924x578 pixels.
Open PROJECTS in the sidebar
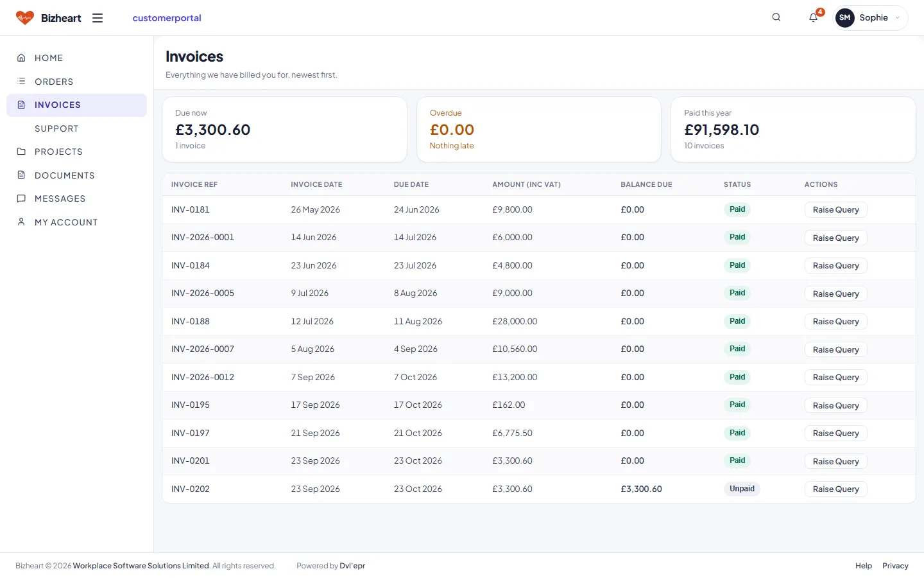(x=76, y=152)
